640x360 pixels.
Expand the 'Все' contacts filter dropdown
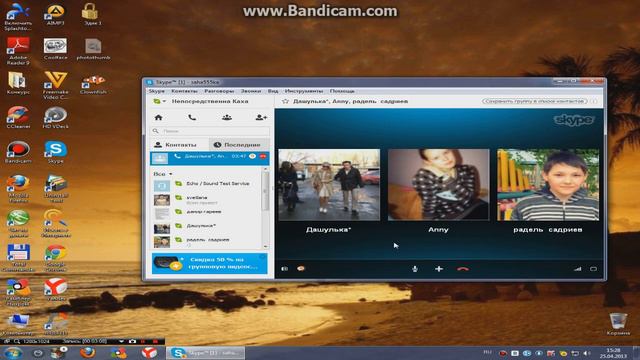click(163, 174)
